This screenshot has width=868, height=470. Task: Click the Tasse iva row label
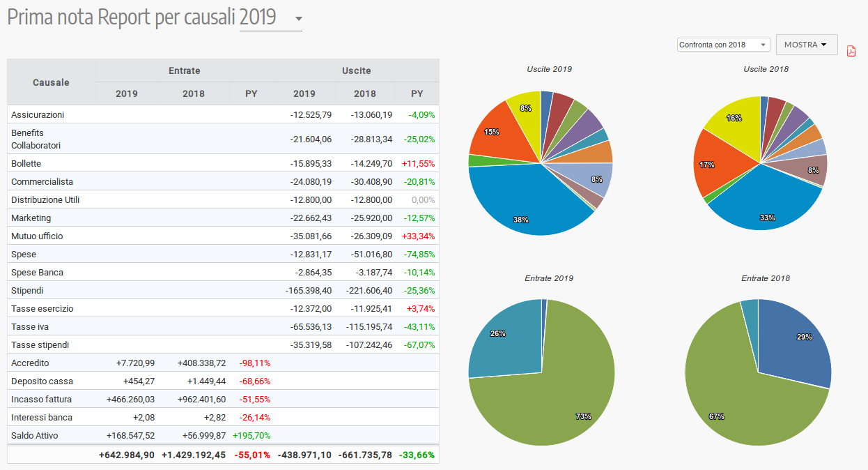click(30, 326)
